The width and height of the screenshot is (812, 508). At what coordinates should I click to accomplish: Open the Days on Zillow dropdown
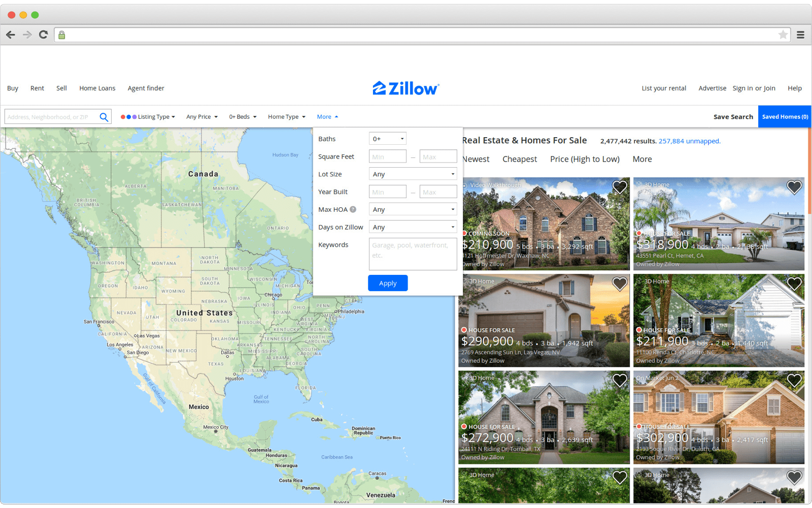pos(413,227)
